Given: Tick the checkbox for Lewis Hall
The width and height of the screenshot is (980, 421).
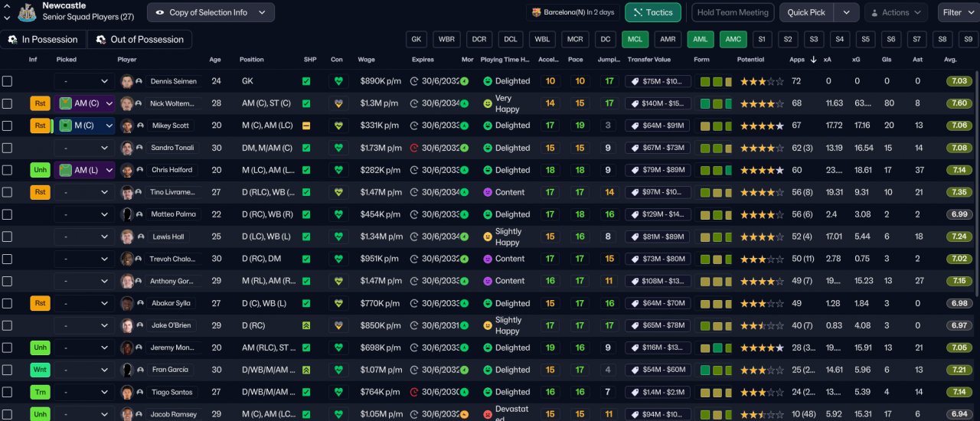Looking at the screenshot, I should pos(7,237).
